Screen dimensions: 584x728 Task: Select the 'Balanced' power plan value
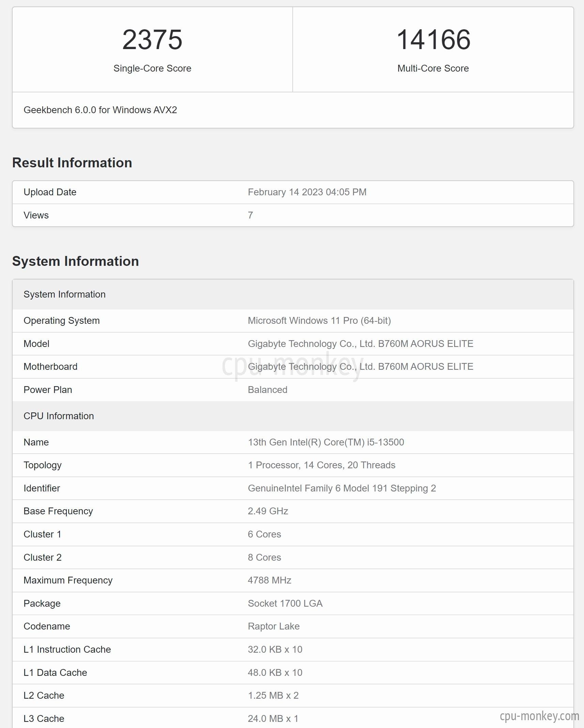pyautogui.click(x=267, y=390)
